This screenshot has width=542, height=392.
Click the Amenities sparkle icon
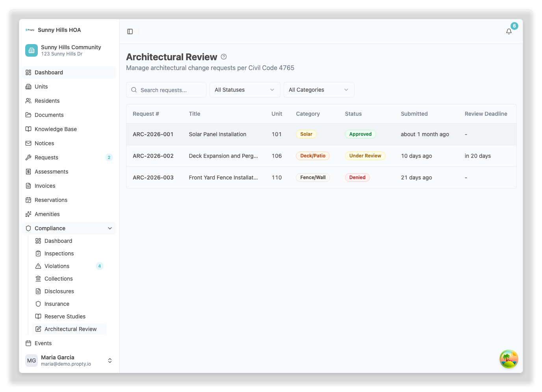pyautogui.click(x=28, y=214)
